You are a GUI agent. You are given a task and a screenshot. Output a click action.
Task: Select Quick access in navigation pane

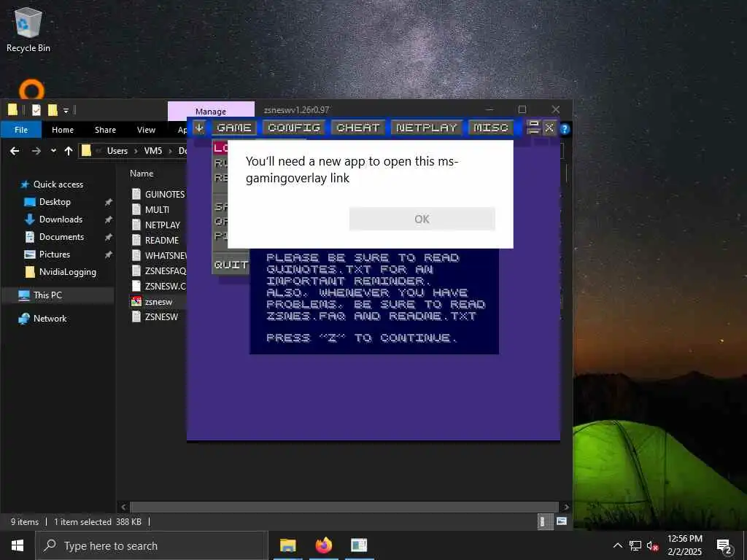point(58,184)
